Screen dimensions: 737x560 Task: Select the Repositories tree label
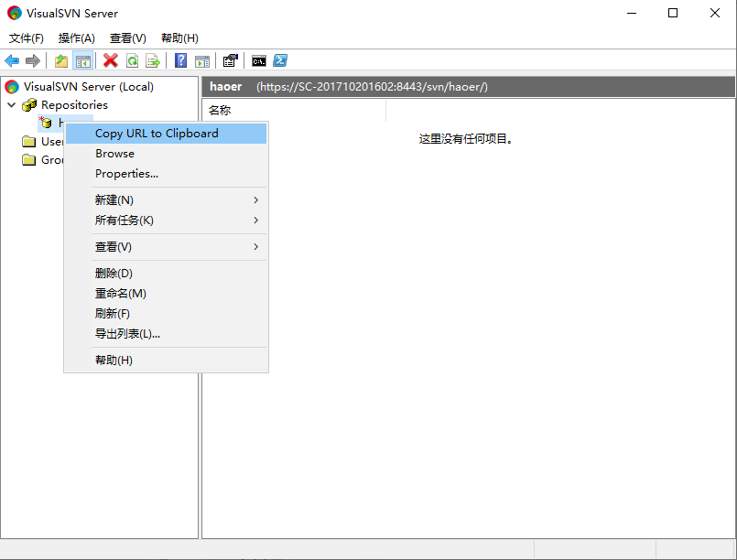(x=74, y=104)
